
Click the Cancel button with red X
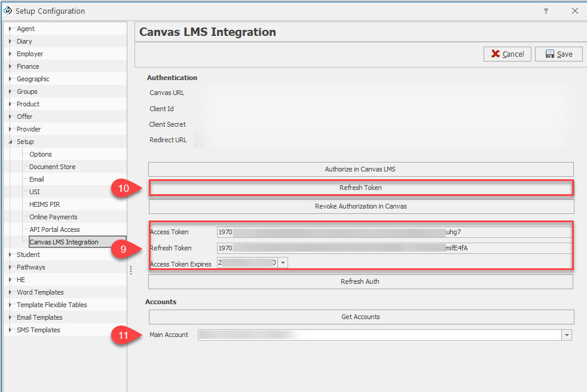pos(507,54)
